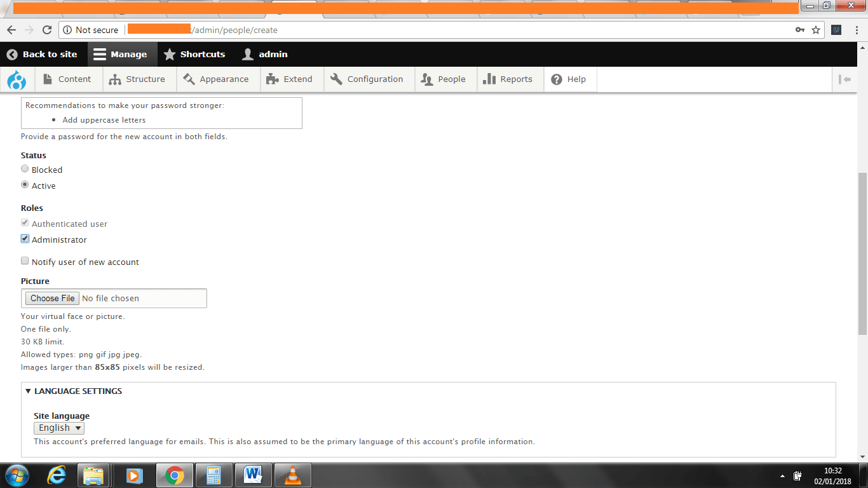Viewport: 868px width, 488px height.
Task: Open the Manage toolbar menu
Action: coord(120,55)
